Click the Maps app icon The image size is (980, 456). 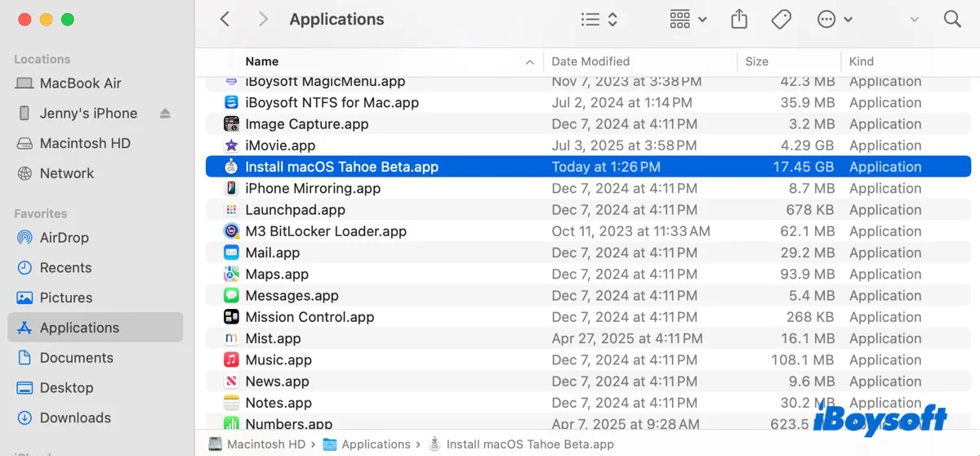coord(231,275)
